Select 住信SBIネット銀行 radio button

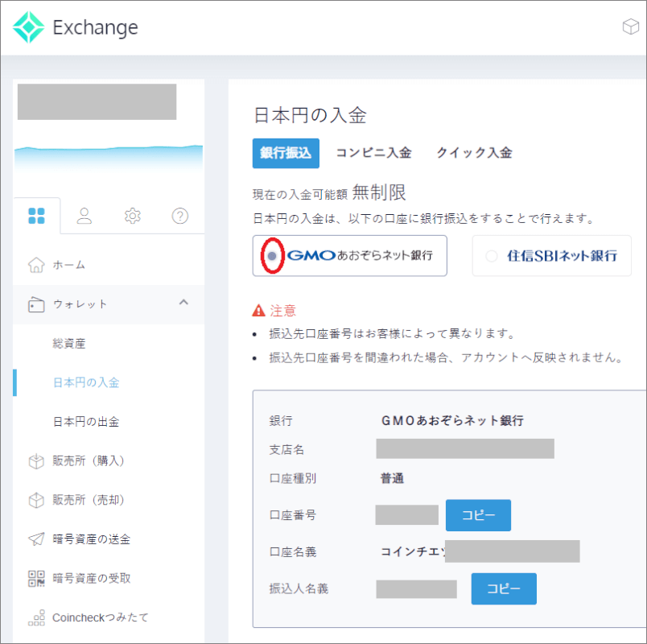pos(492,256)
